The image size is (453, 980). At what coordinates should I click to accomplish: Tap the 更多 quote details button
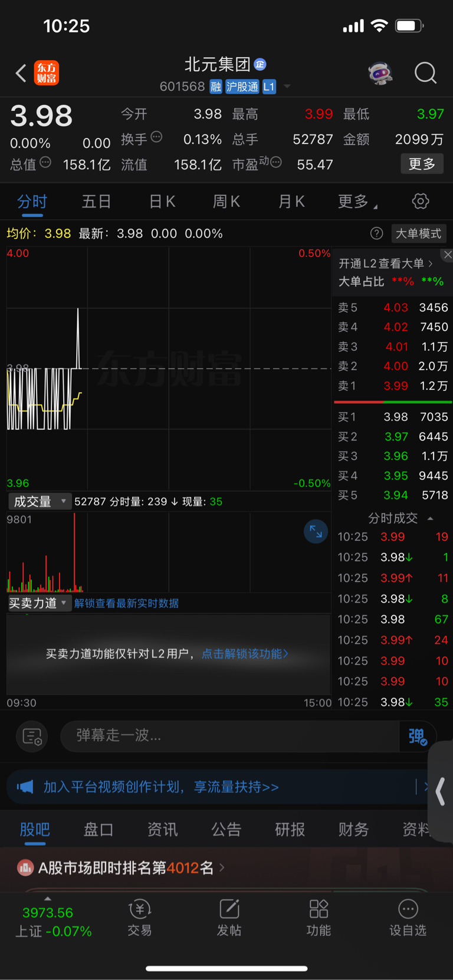coord(422,164)
